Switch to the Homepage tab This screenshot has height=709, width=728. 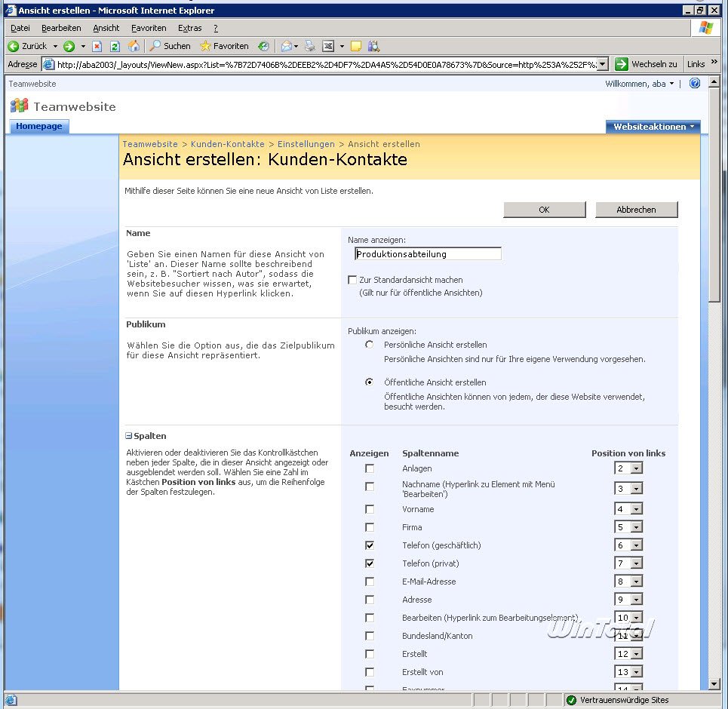[x=39, y=126]
